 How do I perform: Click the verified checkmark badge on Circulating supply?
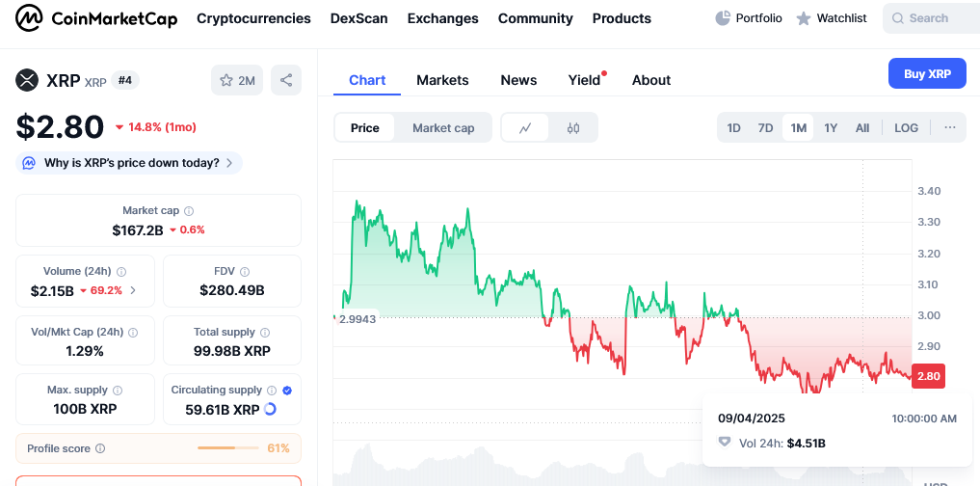click(287, 391)
